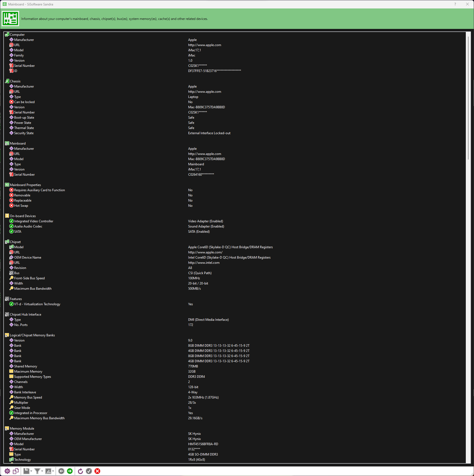The height and width of the screenshot is (476, 474).
Task: Select the Logical/Chipset Memory Banks header
Action: coord(32,335)
